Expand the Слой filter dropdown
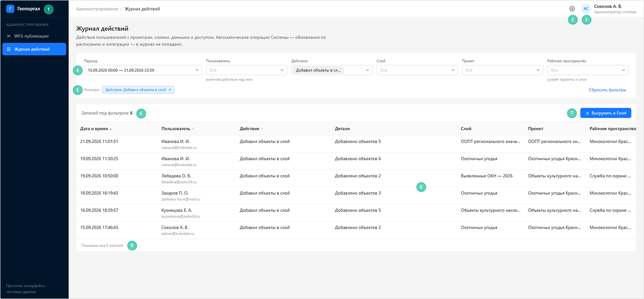The image size is (644, 299). click(417, 70)
